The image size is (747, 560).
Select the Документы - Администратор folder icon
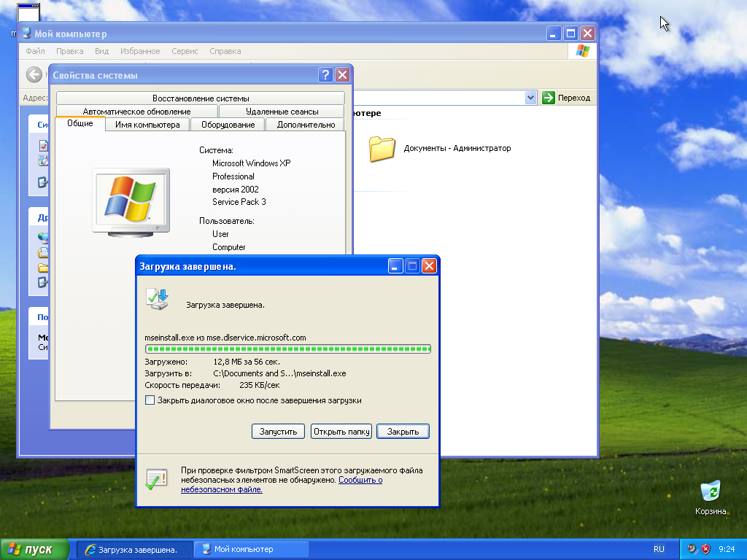[382, 149]
